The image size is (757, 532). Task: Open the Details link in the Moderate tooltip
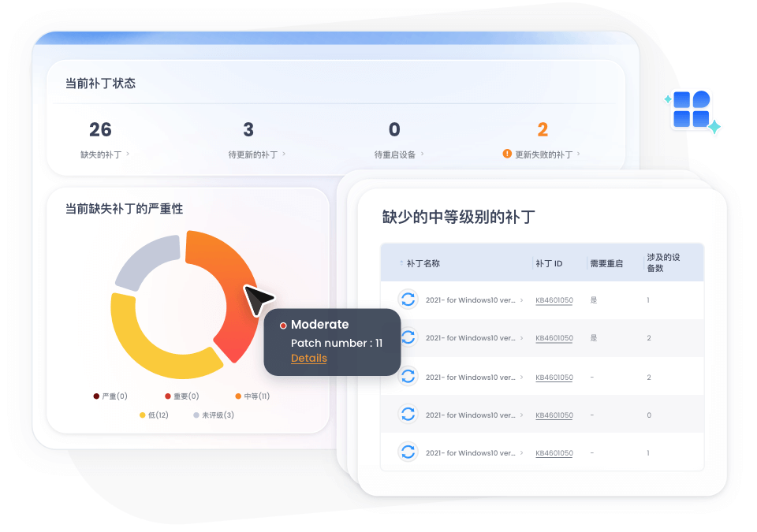click(x=308, y=358)
